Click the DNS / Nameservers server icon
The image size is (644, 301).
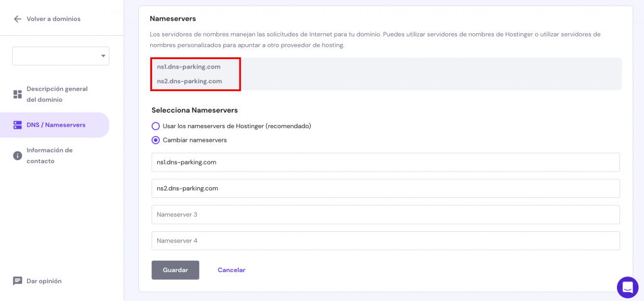pyautogui.click(x=18, y=125)
